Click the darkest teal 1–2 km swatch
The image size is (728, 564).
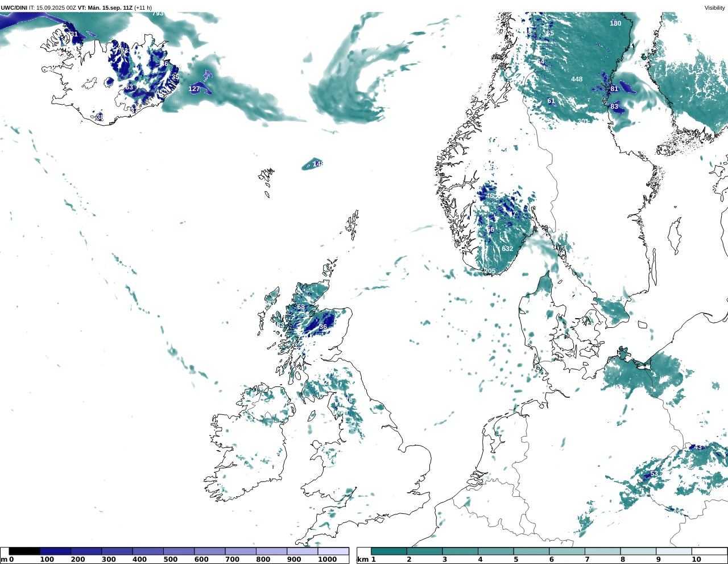(389, 551)
